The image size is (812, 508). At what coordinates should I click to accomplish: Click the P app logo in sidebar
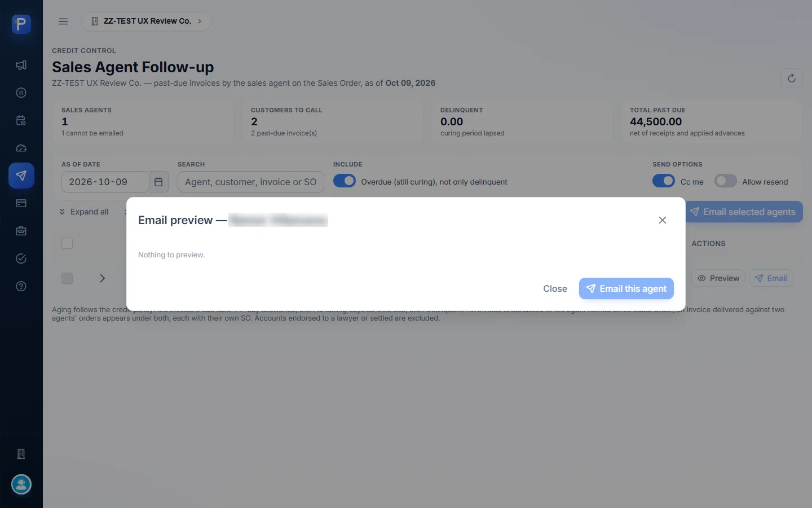(x=21, y=24)
